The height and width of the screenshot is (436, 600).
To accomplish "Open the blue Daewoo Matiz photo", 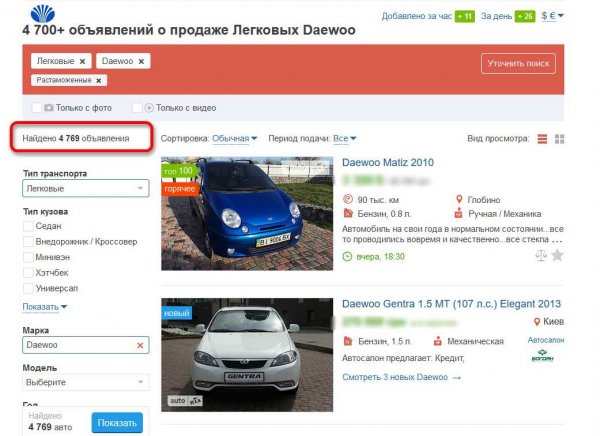I will click(247, 214).
